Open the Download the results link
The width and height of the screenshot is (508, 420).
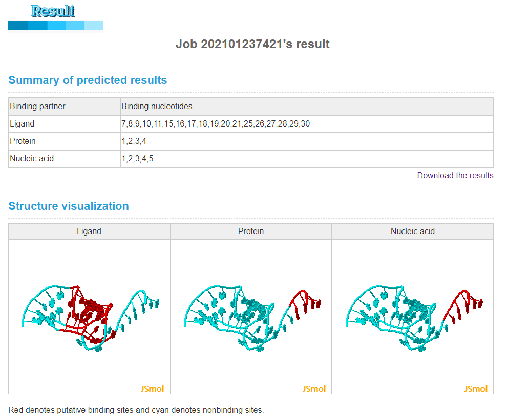click(455, 175)
